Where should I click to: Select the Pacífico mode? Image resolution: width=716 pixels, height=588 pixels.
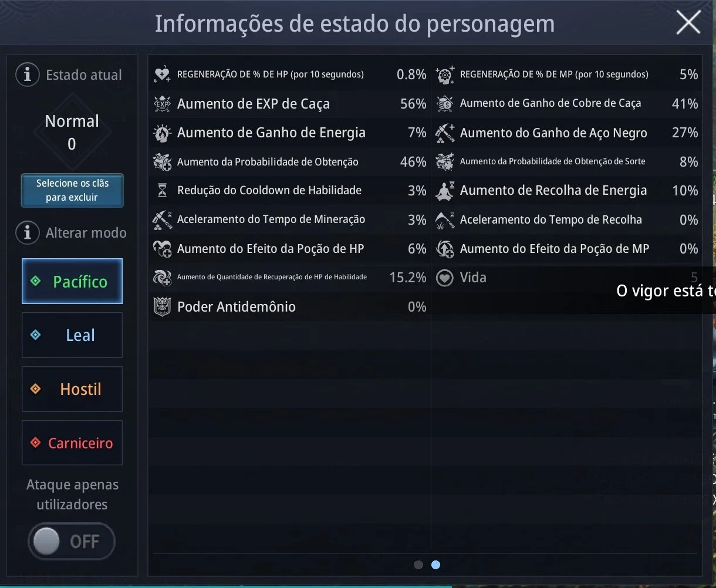tap(72, 281)
